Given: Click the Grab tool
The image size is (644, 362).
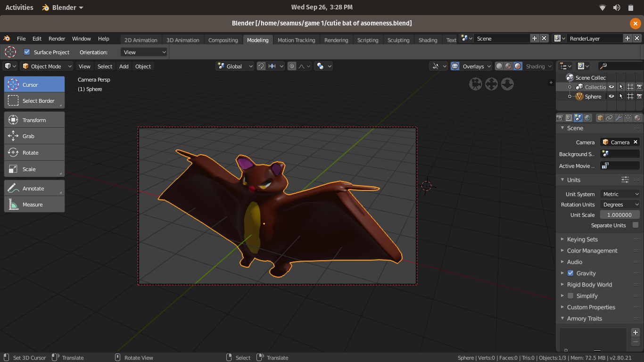Looking at the screenshot, I should point(34,136).
